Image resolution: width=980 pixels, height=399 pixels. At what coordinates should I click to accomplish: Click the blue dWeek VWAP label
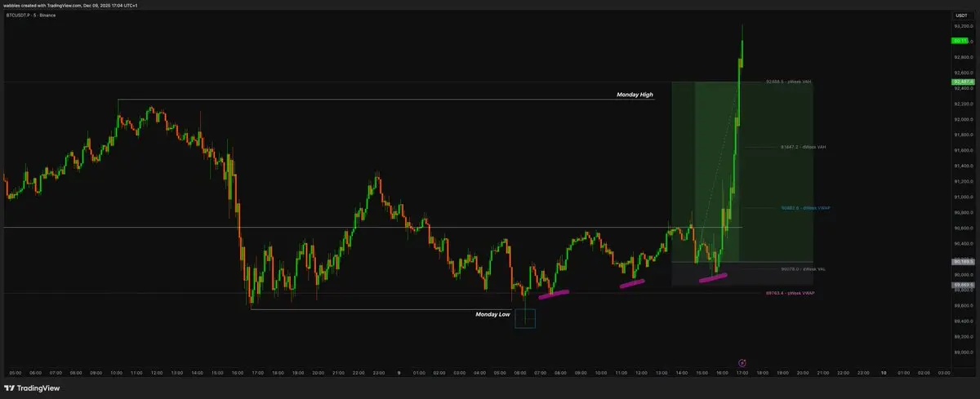pyautogui.click(x=805, y=208)
